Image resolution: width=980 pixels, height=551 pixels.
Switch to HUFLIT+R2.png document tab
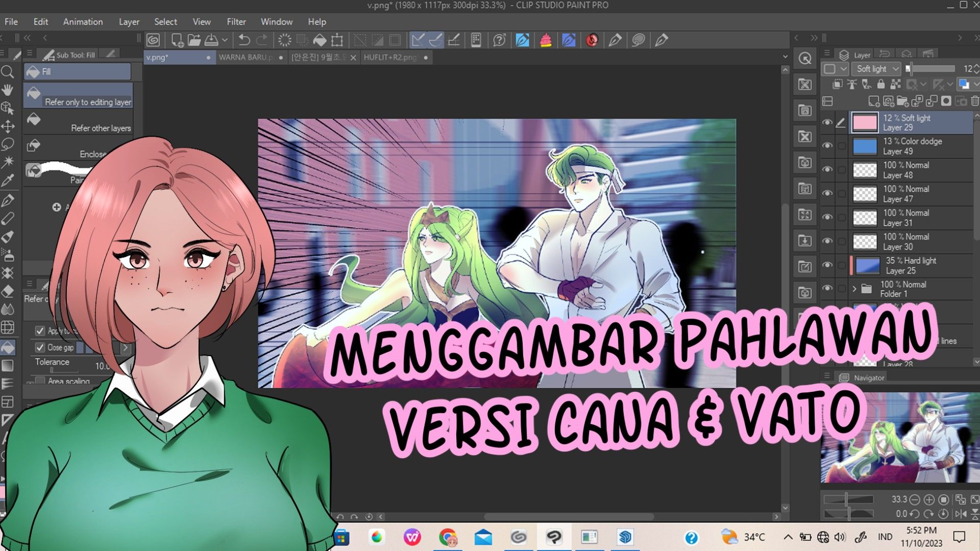[x=396, y=58]
